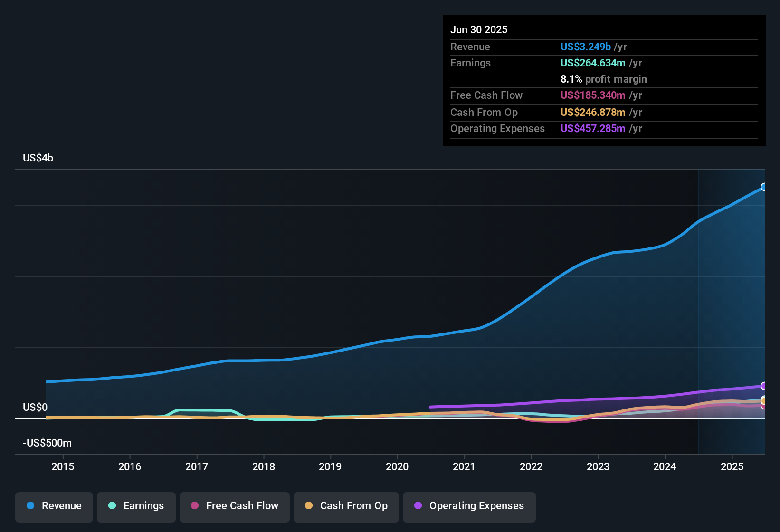Screen dimensions: 780x532
Task: Click the pink Free Cash Flow legend dot
Action: [194, 506]
